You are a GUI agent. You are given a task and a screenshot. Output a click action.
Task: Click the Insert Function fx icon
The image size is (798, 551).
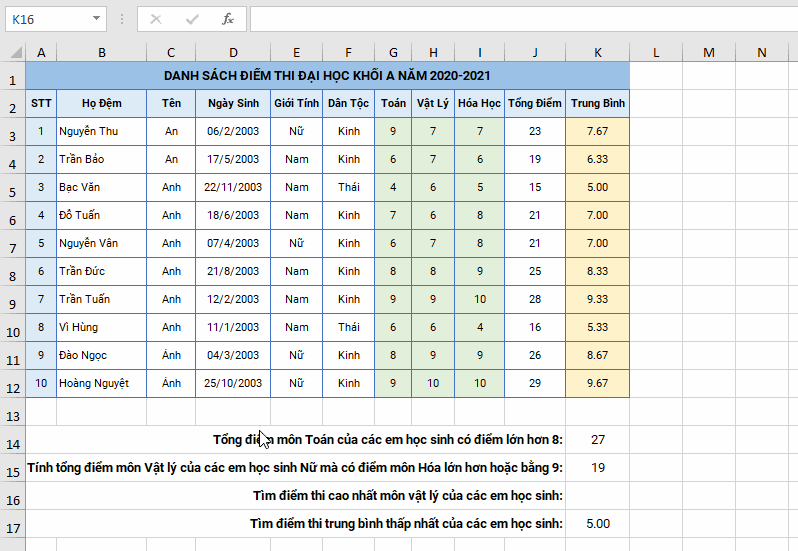(227, 18)
